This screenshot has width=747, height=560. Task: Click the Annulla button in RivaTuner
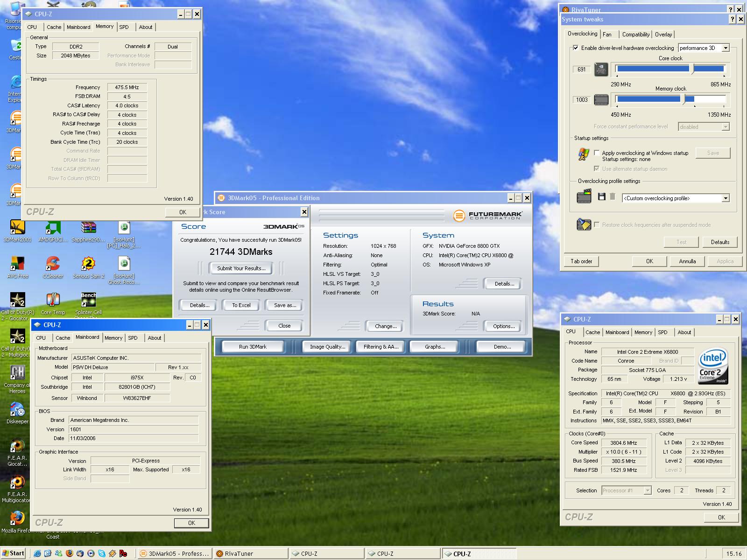pos(687,261)
